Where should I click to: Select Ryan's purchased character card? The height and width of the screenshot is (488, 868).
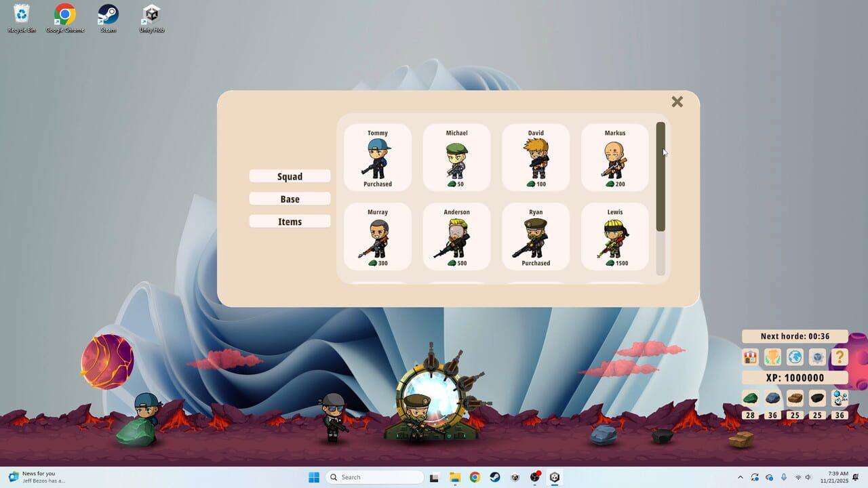coord(536,237)
